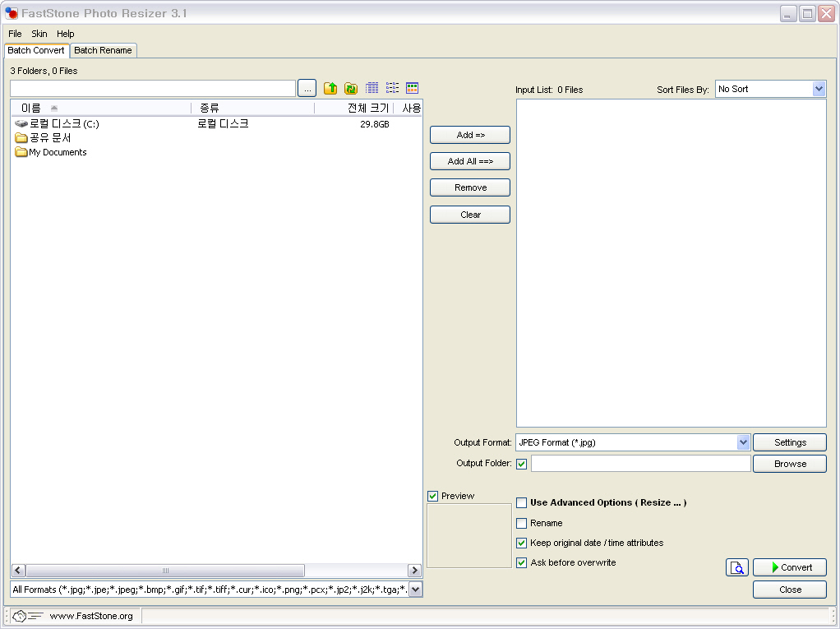840x629 pixels.
Task: Open the Skin menu
Action: 39,34
